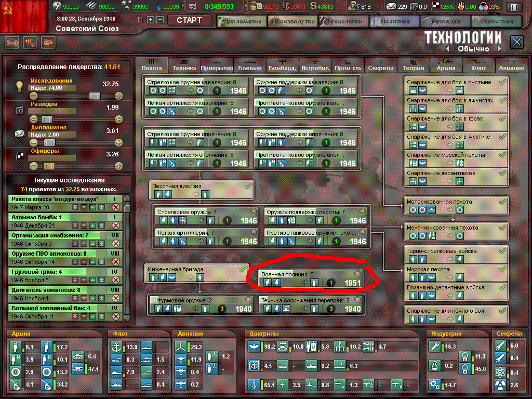Click the magnifier on Военная полиция tech
532x399 pixels.
click(357, 274)
